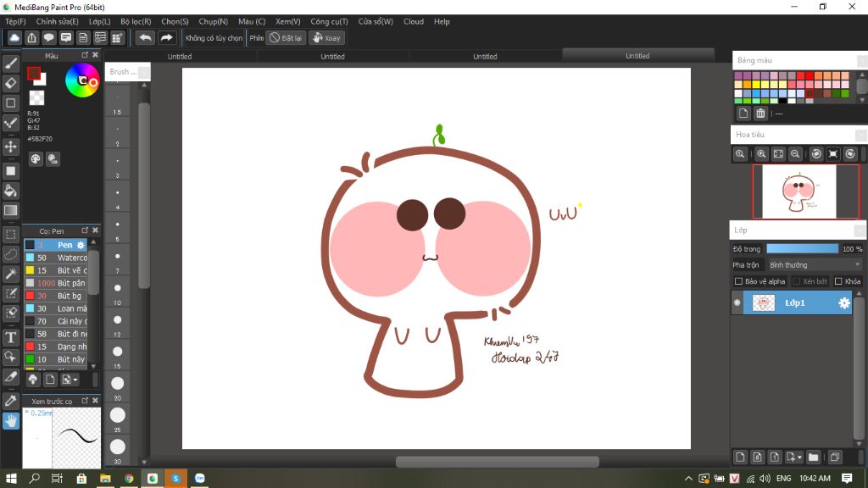Click the Xoay button
Screen dimensions: 868x488
pos(326,37)
